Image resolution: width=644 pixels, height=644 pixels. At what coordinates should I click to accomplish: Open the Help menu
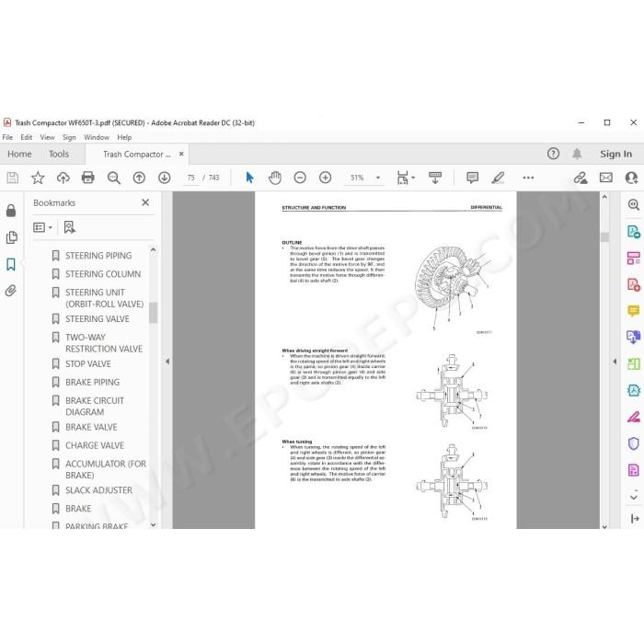click(124, 137)
